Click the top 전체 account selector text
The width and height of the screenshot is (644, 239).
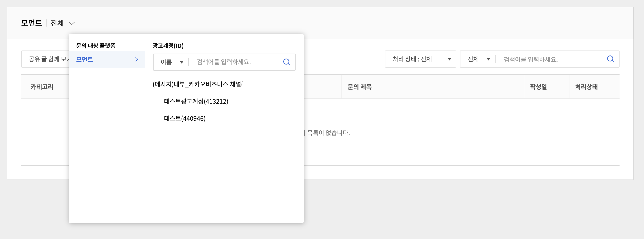(57, 23)
